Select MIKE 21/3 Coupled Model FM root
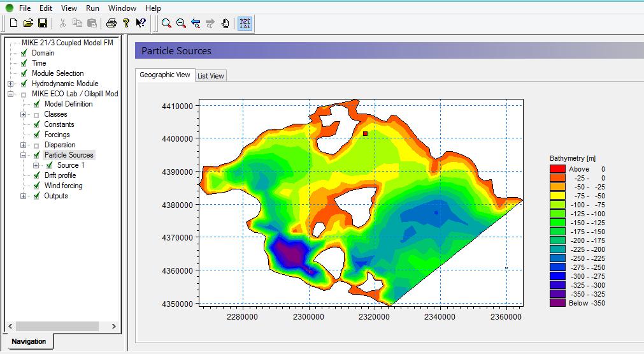 click(68, 42)
